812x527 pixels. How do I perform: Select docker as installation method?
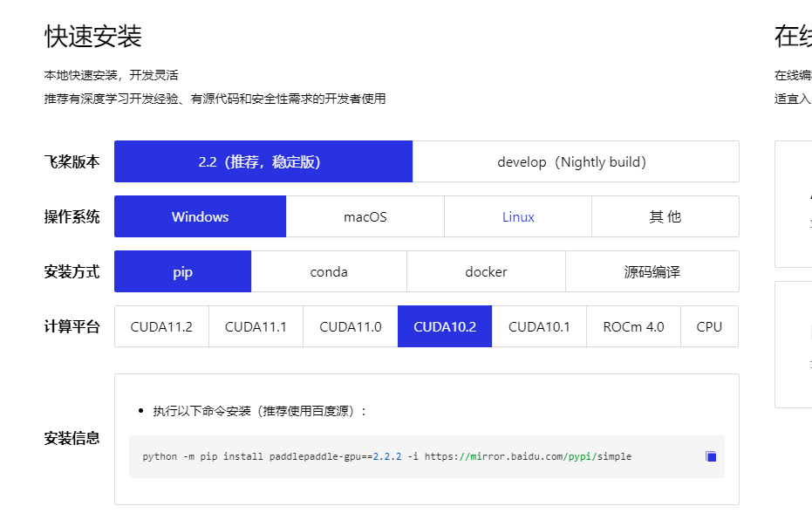[x=486, y=271]
